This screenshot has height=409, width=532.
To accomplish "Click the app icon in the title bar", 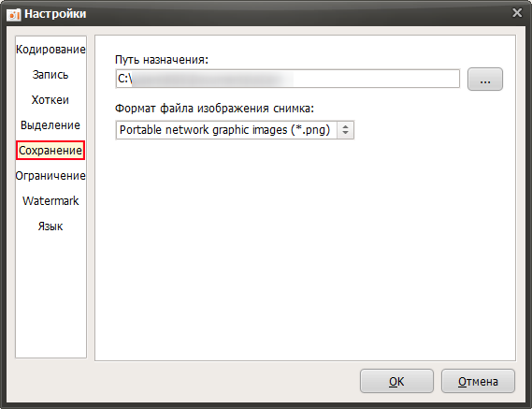I will [x=14, y=14].
